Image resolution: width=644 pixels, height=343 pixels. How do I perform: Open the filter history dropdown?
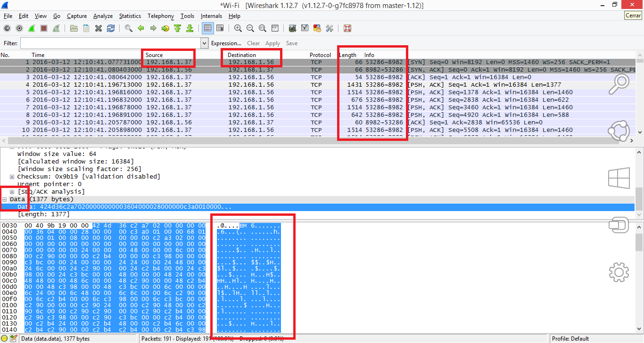point(204,43)
